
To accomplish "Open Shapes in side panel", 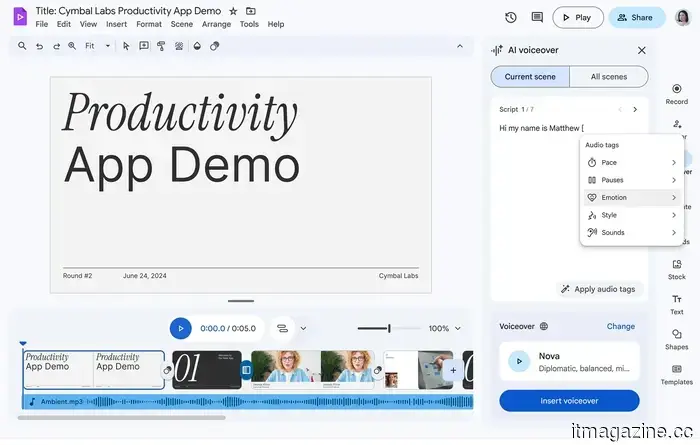I will [x=677, y=340].
